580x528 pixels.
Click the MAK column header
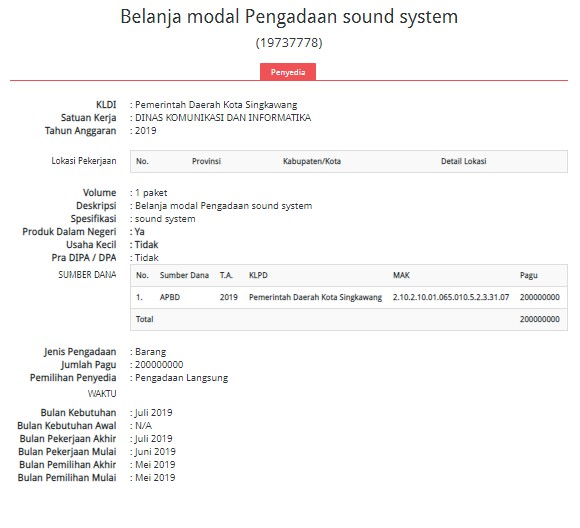(x=401, y=275)
